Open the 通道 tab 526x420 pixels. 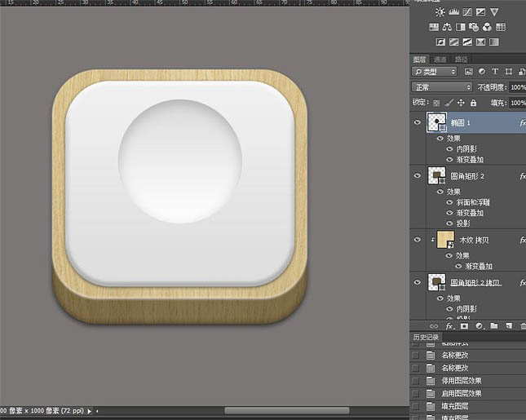coord(440,60)
